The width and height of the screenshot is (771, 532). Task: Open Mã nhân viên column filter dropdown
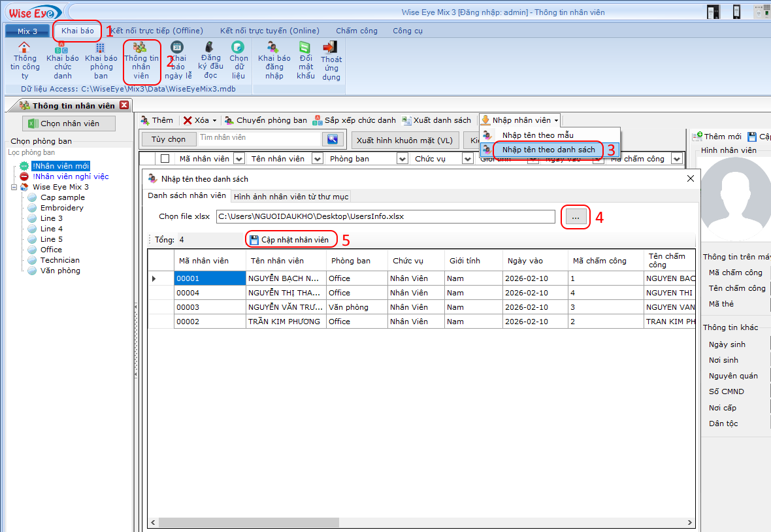pos(238,159)
